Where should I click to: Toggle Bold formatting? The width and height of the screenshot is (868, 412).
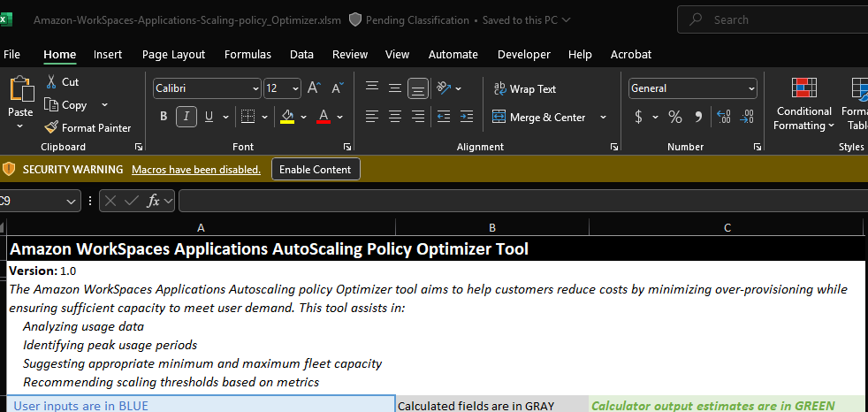pyautogui.click(x=164, y=117)
